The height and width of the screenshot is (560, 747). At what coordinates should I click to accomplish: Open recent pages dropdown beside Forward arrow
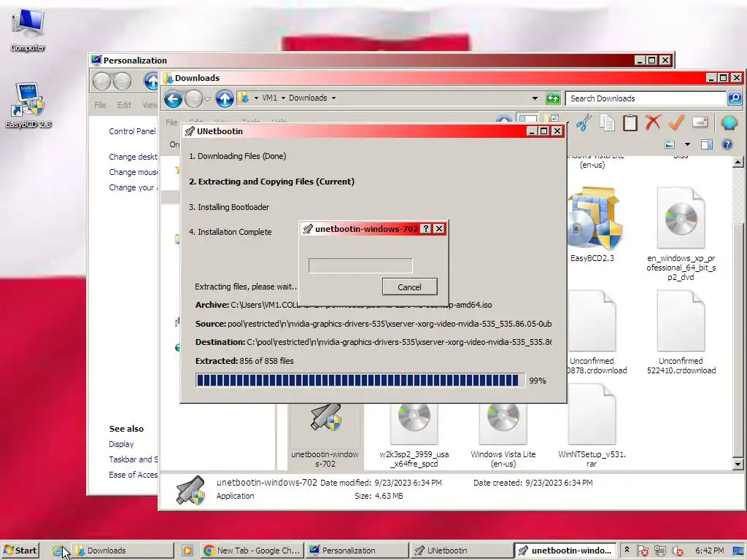tap(207, 98)
